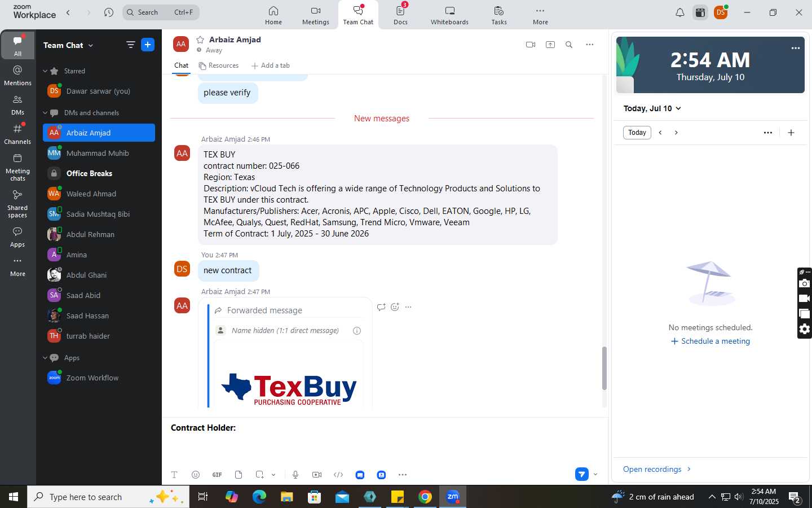812x508 pixels.
Task: Open Dawar sarwar (you) chat
Action: (99, 91)
